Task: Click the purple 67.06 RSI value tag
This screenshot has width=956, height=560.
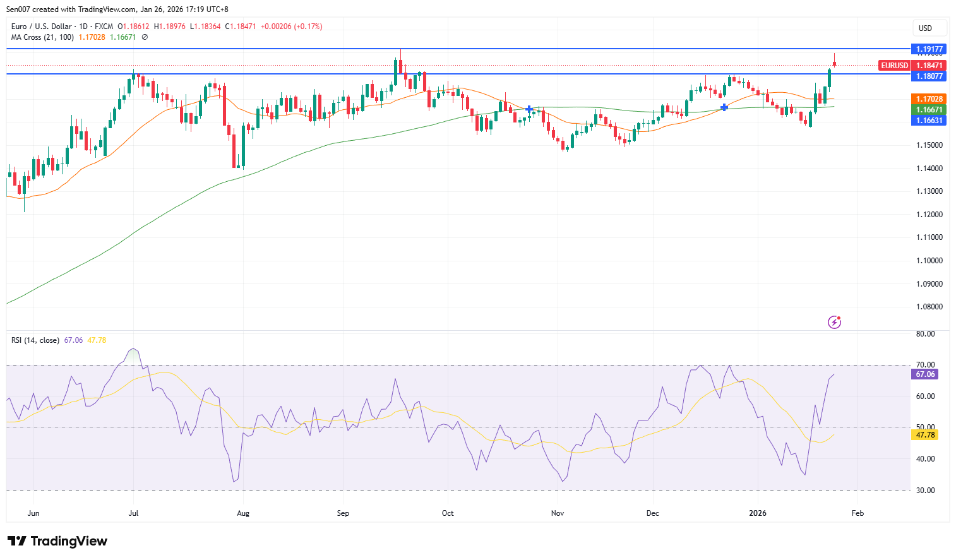Action: click(925, 374)
